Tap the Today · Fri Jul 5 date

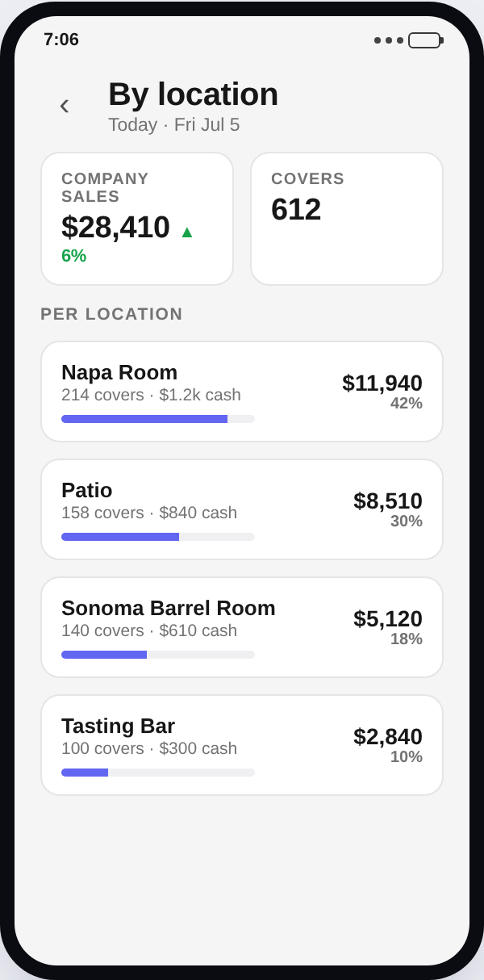pyautogui.click(x=174, y=125)
